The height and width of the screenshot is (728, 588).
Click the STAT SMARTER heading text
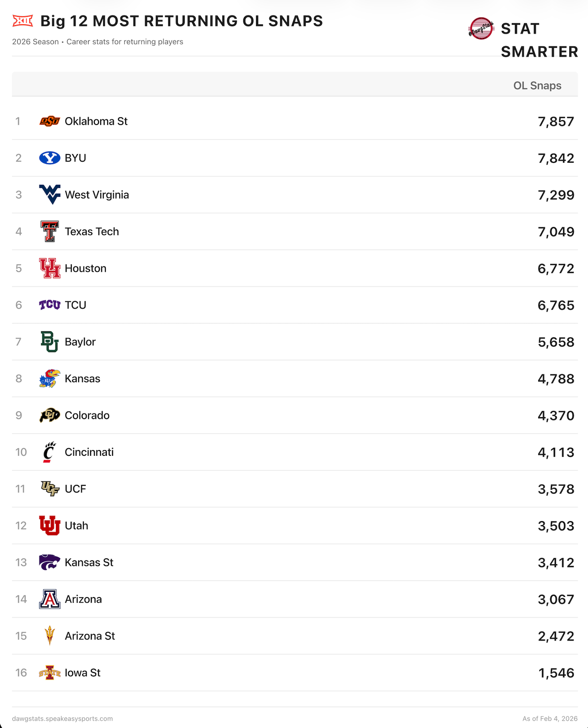[x=539, y=40]
